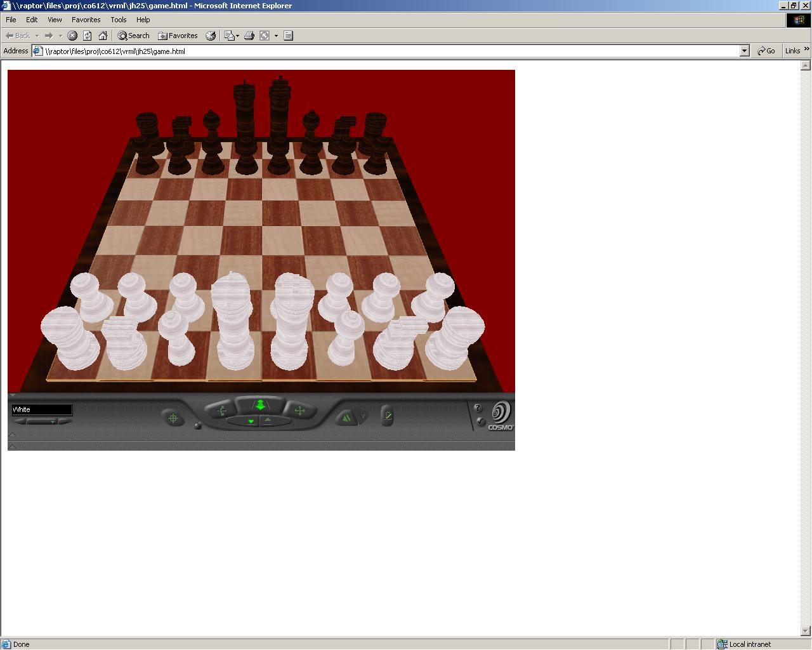Click the Links toolbar label

[x=792, y=51]
